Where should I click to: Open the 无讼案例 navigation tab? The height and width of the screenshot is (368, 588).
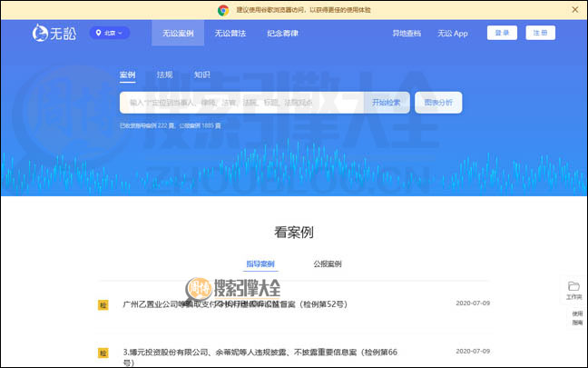[x=178, y=34]
